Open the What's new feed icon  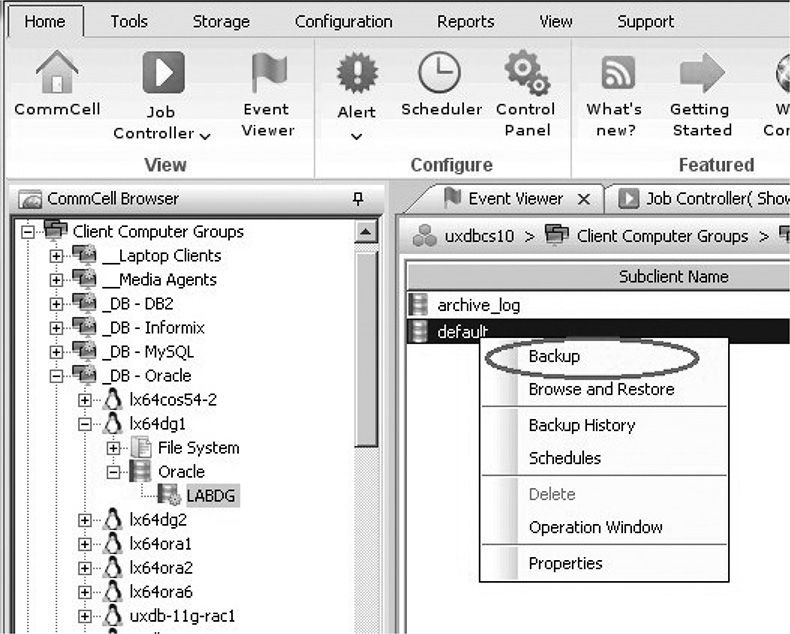click(618, 72)
